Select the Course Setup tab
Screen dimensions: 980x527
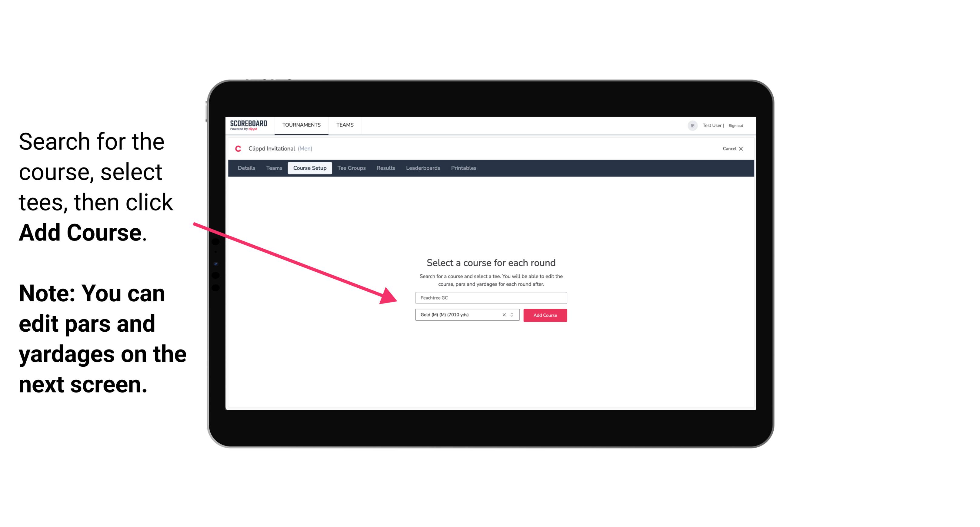tap(310, 168)
